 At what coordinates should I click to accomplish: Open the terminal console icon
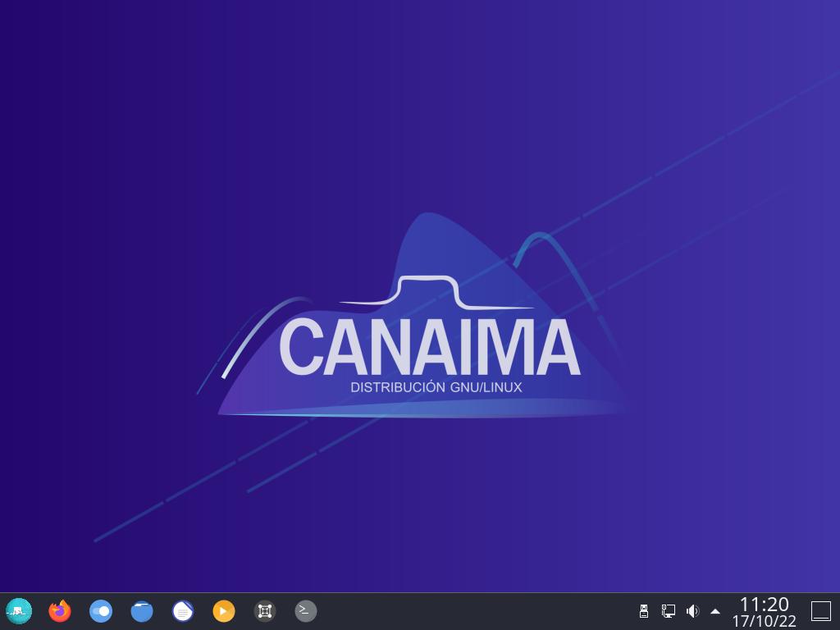[306, 610]
